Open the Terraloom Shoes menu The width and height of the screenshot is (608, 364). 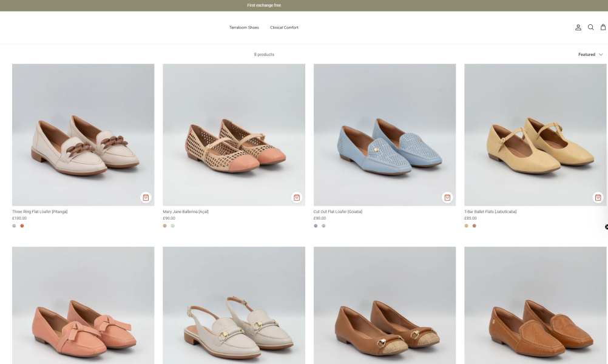pos(244,27)
